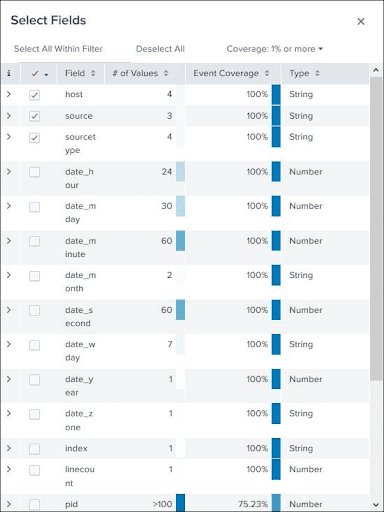Click Select All Within Filter
Screen dimensions: 384x512
tap(58, 49)
